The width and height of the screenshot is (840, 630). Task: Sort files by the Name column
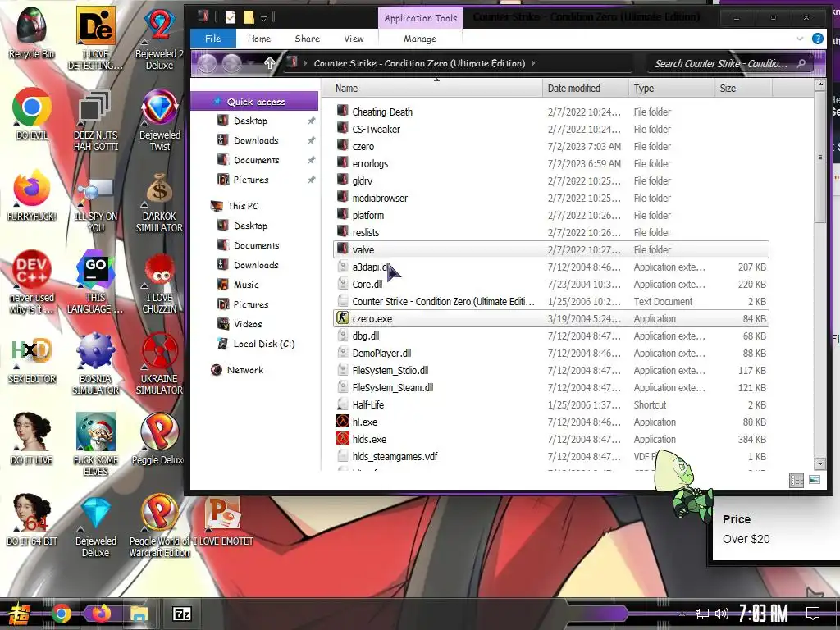point(433,89)
